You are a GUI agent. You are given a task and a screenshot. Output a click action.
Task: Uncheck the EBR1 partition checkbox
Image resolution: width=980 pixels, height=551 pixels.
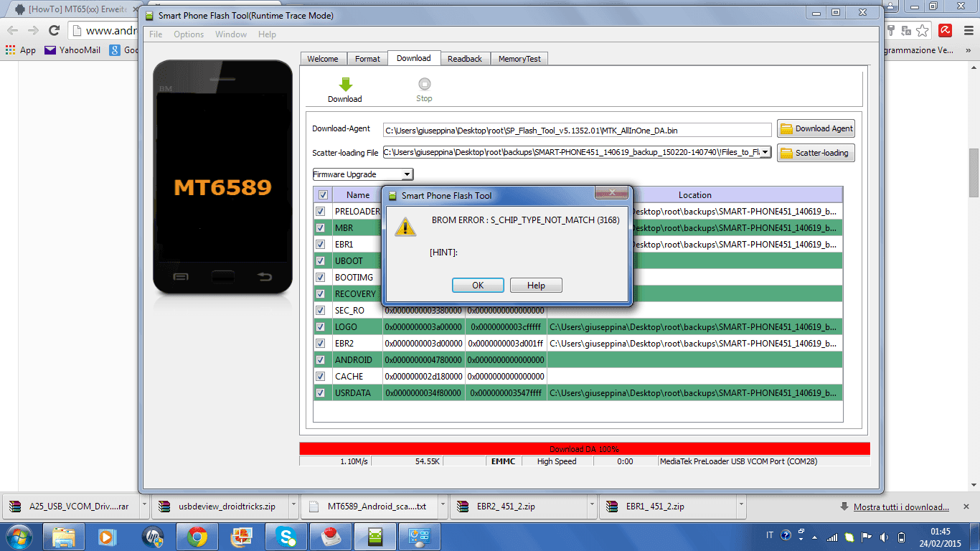tap(321, 245)
